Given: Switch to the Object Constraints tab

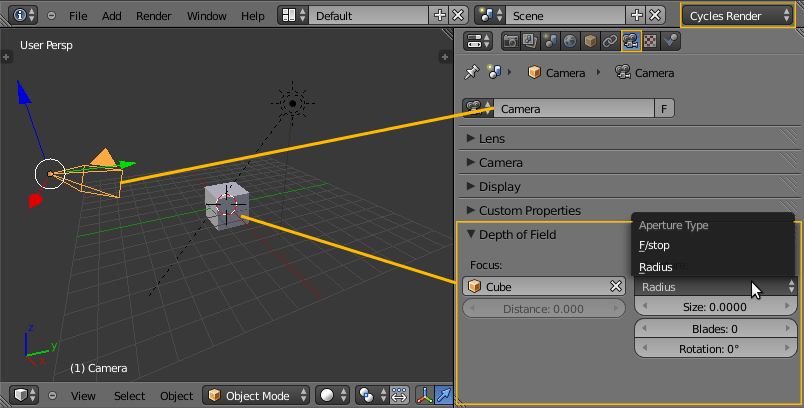Looking at the screenshot, I should (610, 41).
